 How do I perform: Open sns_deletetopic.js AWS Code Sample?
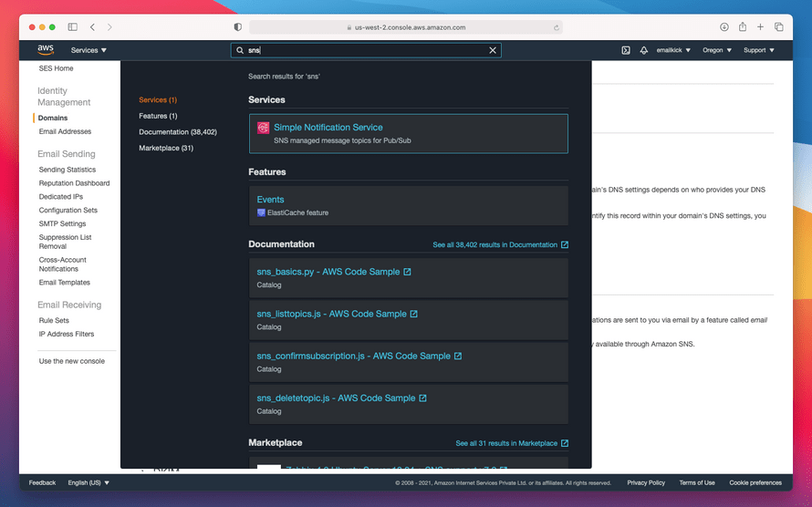[336, 398]
